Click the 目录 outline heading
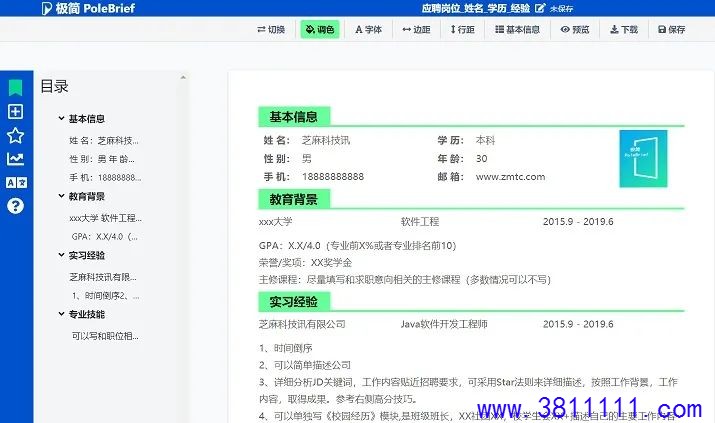Screen dimensions: 715x423 [54, 86]
